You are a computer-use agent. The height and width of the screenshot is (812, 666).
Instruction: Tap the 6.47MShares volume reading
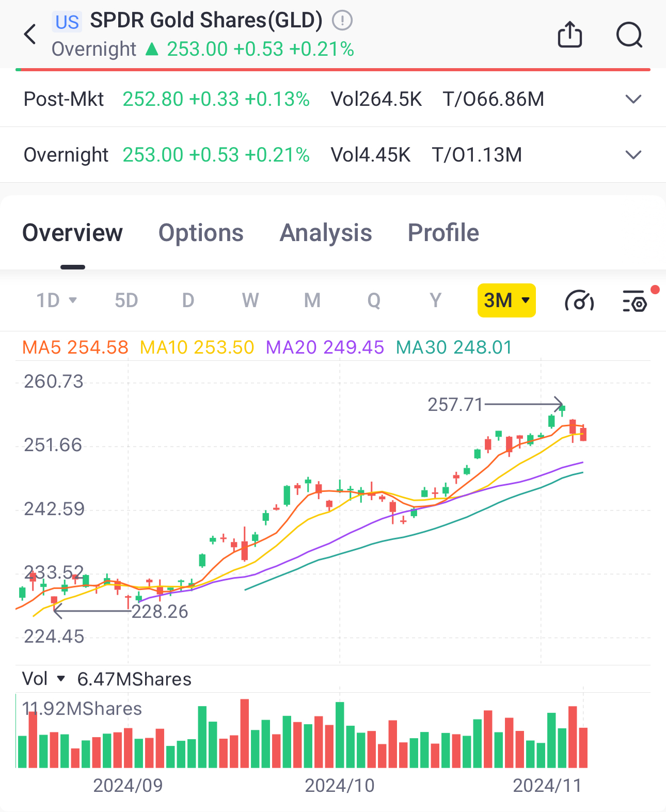point(134,679)
